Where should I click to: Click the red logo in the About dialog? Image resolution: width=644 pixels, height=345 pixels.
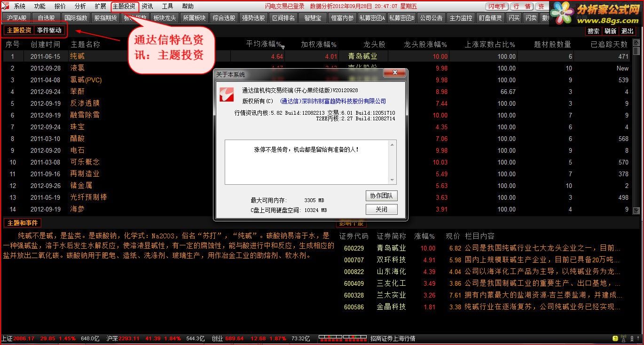point(227,94)
